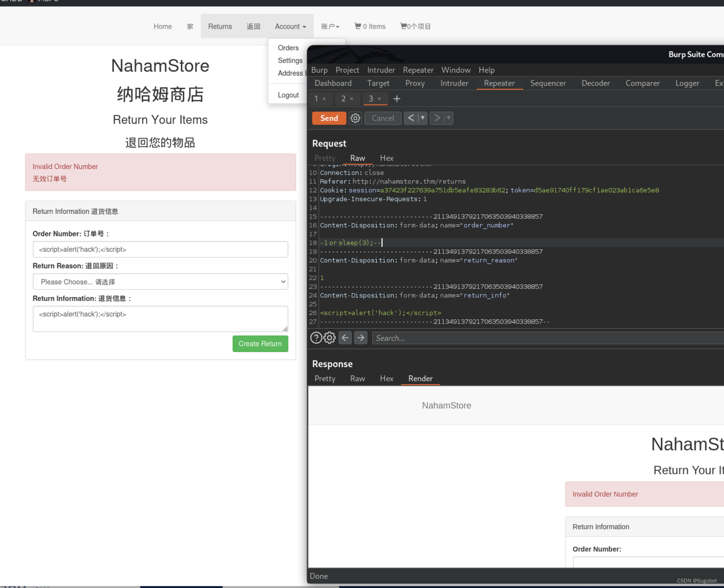
Task: Click the Referer header line in request
Action: click(393, 181)
